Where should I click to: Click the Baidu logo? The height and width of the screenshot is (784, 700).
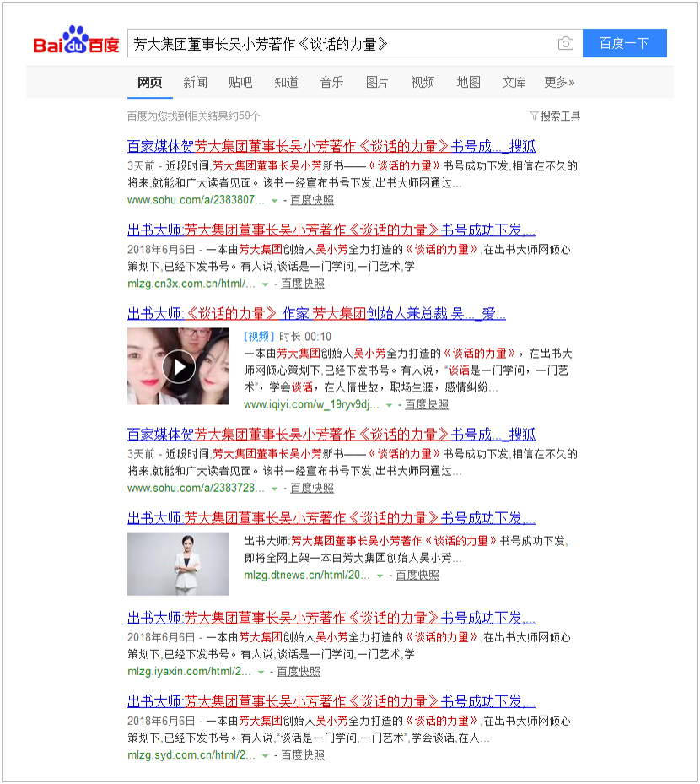(x=76, y=43)
